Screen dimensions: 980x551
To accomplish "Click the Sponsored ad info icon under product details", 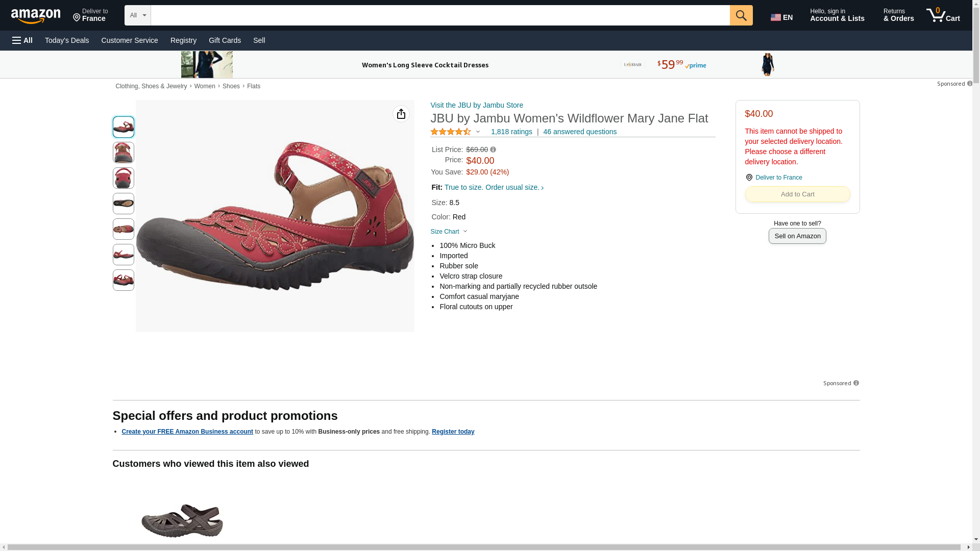I will (x=856, y=383).
